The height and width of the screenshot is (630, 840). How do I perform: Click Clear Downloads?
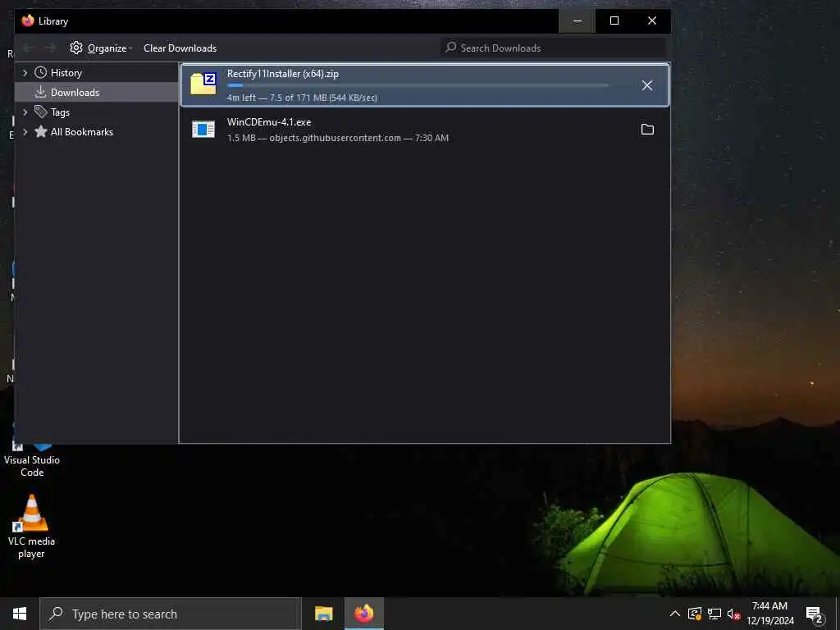point(180,48)
